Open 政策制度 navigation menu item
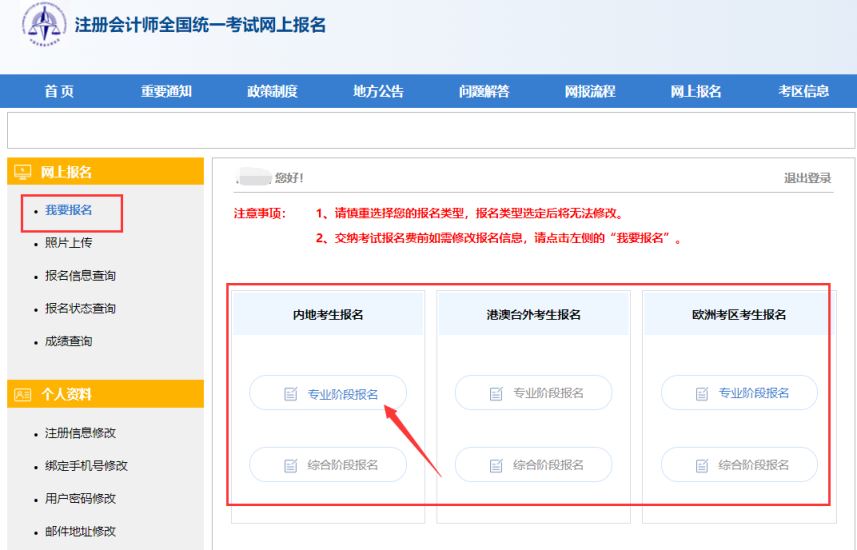This screenshot has width=857, height=550. pos(272,92)
